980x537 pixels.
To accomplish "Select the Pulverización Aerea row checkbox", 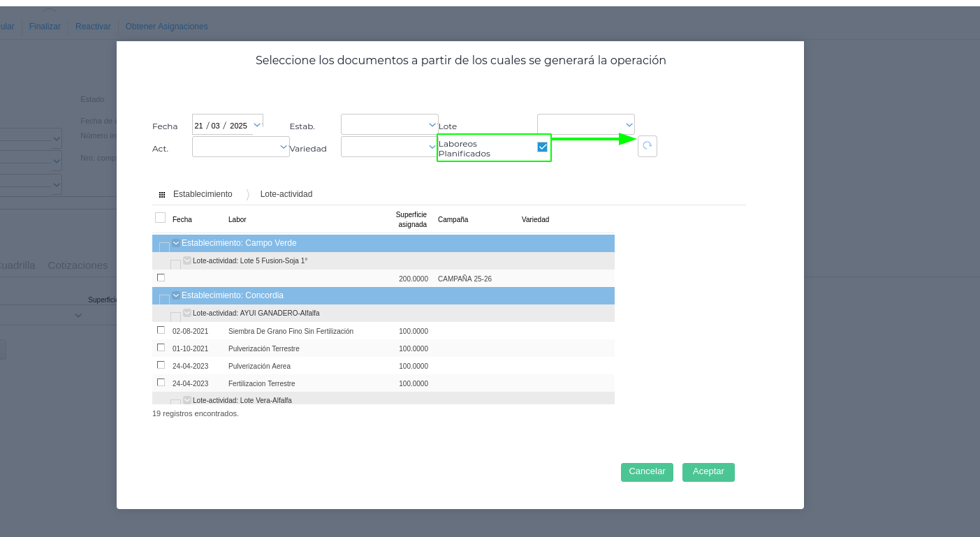I will (x=161, y=365).
